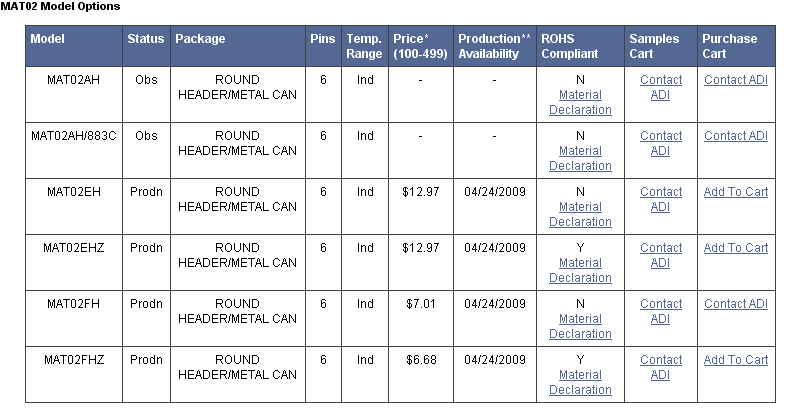Click the Production Availability column header
This screenshot has height=413, width=789.
click(x=495, y=46)
